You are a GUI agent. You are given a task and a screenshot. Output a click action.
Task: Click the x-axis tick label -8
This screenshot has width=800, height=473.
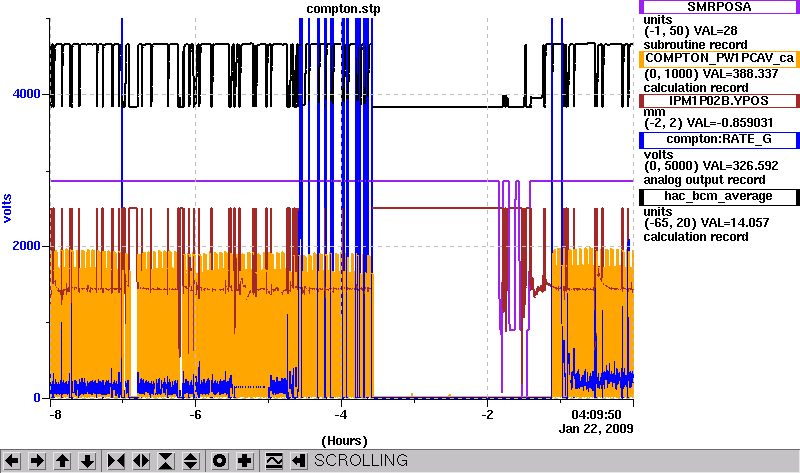55,414
